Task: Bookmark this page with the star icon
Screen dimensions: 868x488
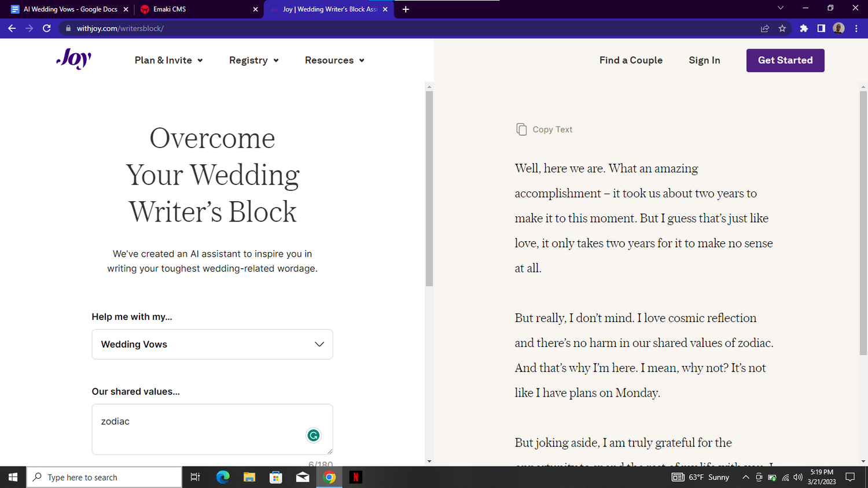Action: 782,28
